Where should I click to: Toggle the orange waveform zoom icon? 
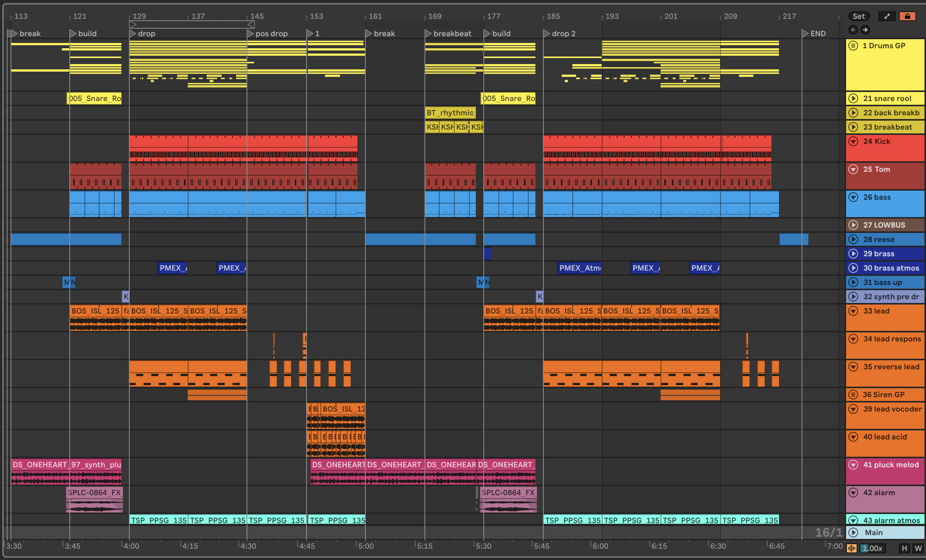pos(852,548)
